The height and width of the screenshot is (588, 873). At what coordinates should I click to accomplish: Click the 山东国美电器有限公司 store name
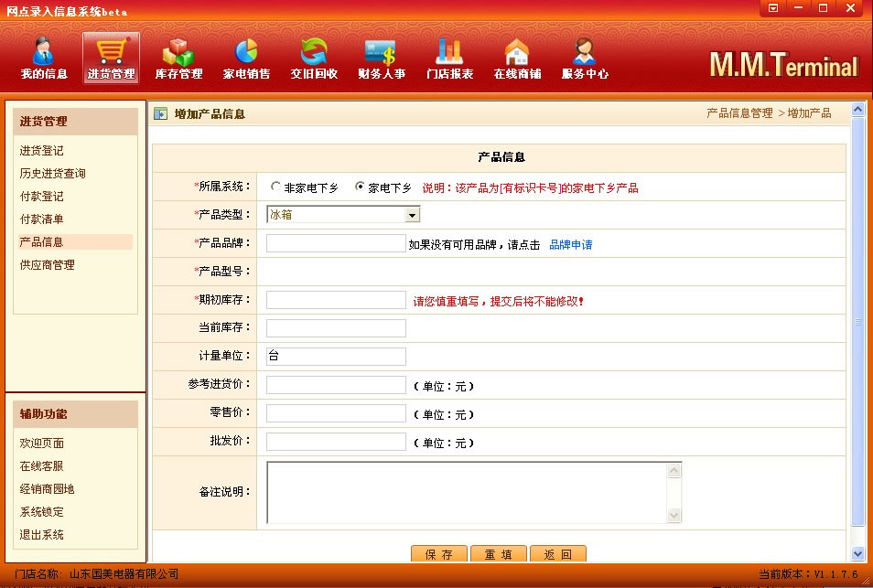click(124, 573)
